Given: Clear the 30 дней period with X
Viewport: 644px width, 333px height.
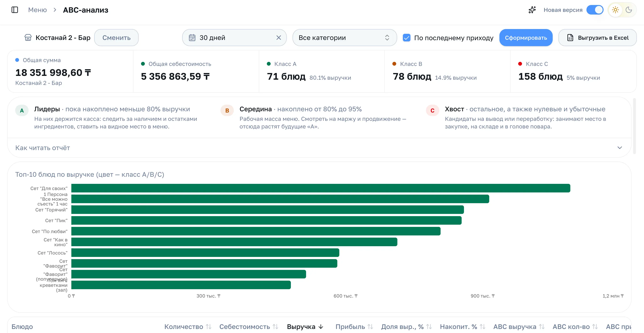Looking at the screenshot, I should pos(278,38).
